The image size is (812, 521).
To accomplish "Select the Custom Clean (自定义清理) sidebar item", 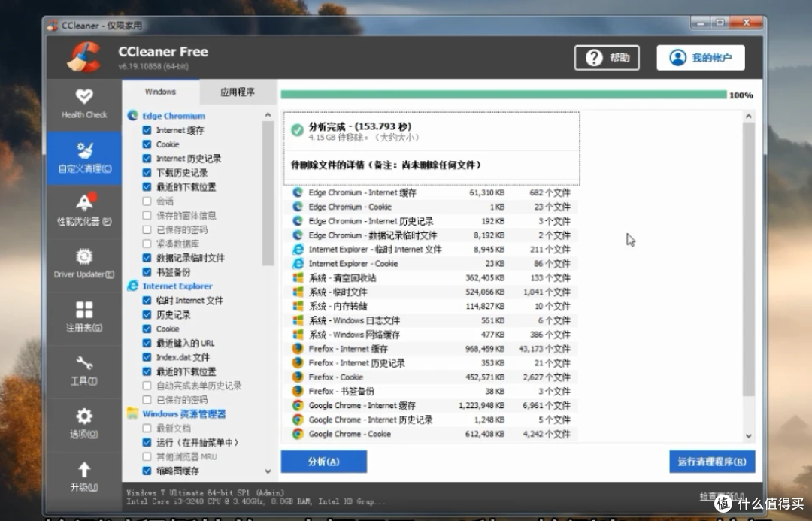I will 84,158.
